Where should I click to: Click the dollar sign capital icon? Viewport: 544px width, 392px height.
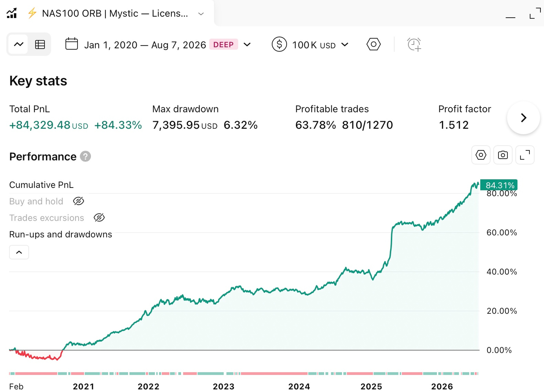point(279,44)
